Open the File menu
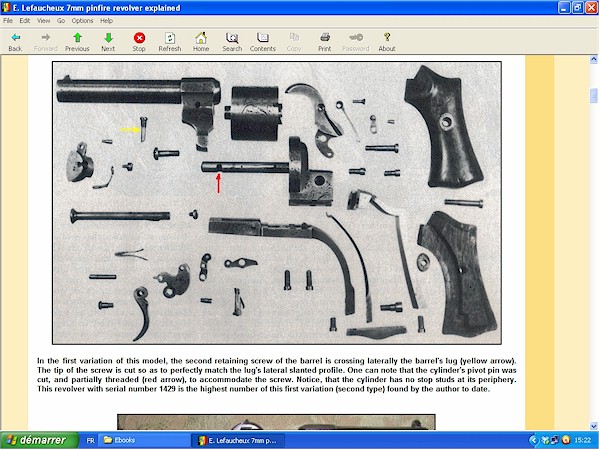600x450 pixels. point(8,21)
